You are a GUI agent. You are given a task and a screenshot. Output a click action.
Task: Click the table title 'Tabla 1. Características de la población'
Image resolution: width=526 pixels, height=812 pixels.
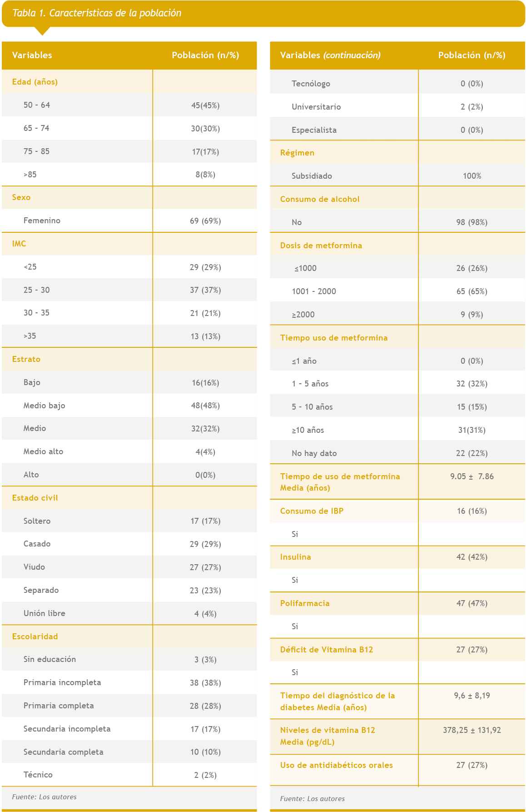(97, 13)
